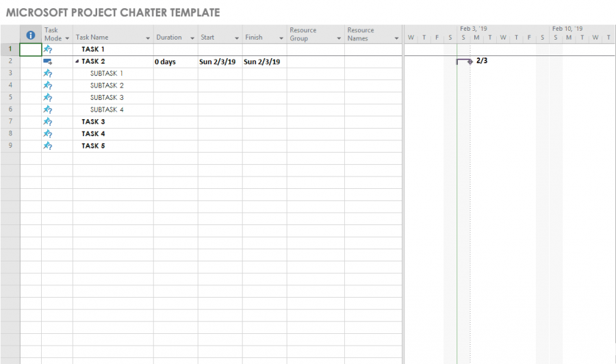Click task mode icon in SUBTASK 3 row
This screenshot has height=364, width=616.
tap(47, 97)
